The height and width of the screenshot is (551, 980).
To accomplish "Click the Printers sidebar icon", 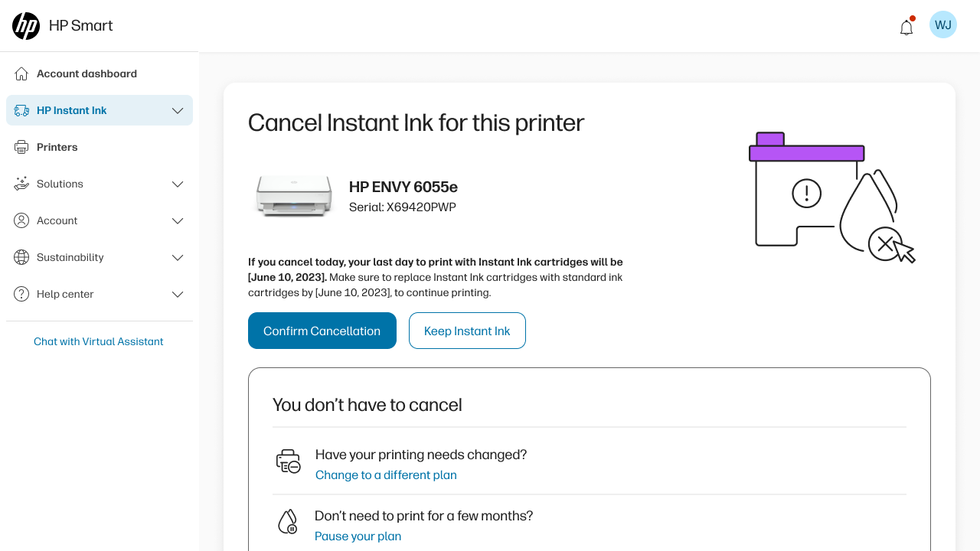I will click(x=21, y=147).
